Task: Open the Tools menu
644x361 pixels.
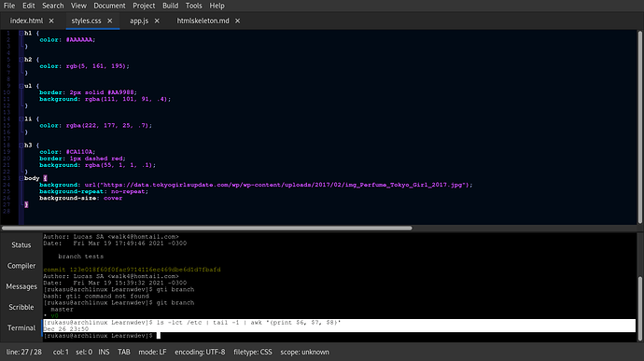Action: click(x=193, y=6)
